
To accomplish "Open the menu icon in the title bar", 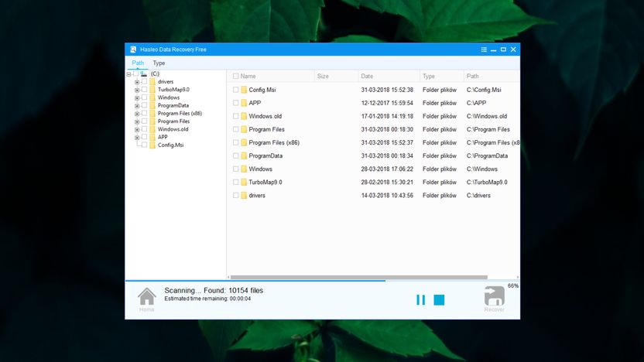I will pyautogui.click(x=484, y=50).
